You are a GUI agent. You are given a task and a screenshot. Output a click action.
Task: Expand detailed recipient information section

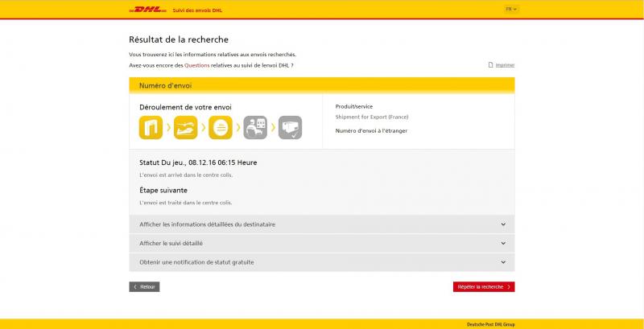(321, 224)
